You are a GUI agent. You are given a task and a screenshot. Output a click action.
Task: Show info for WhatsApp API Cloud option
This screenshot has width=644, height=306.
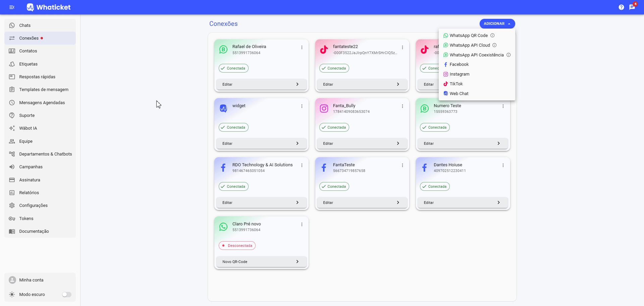tap(494, 45)
